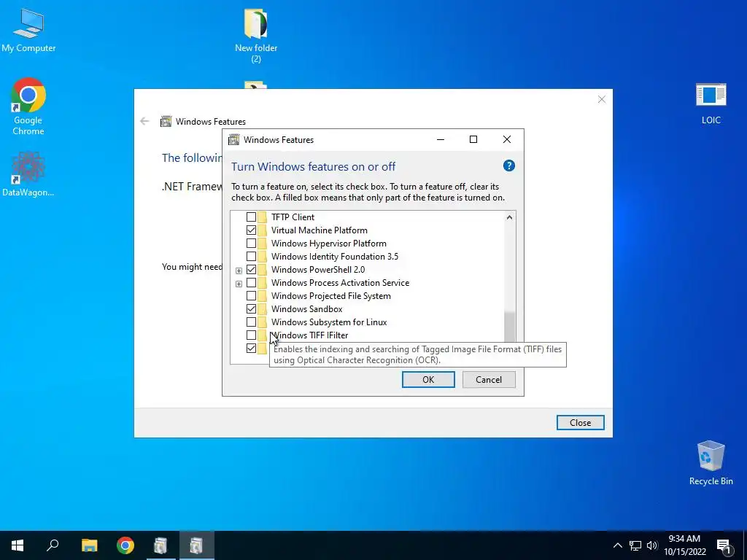Screen dimensions: 747x560
Task: Uncheck Virtual Machine Platform
Action: pos(251,230)
